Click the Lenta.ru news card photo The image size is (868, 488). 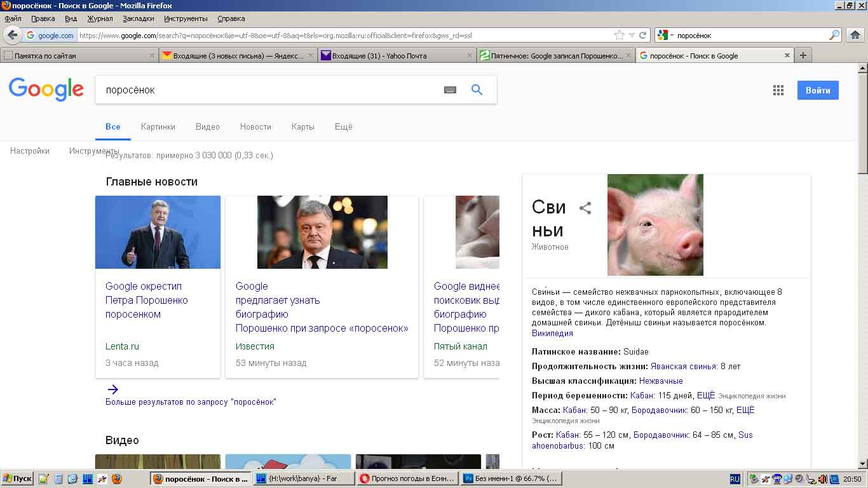pos(158,232)
